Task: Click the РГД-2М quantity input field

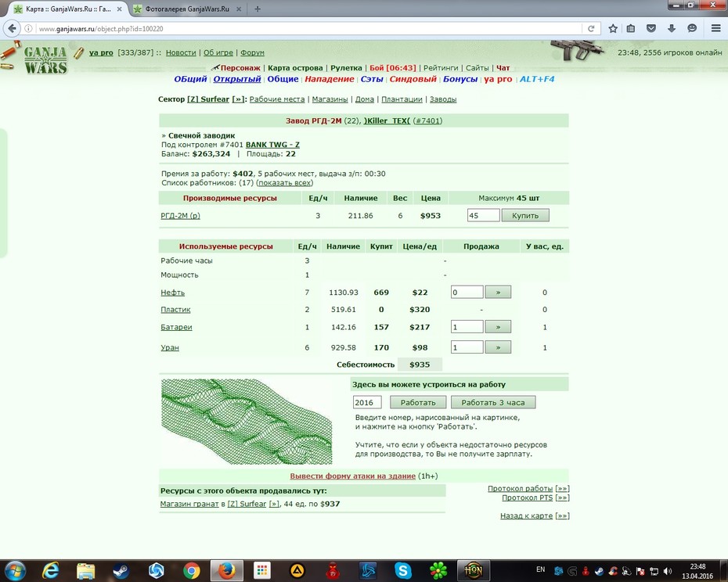Action: 483,215
